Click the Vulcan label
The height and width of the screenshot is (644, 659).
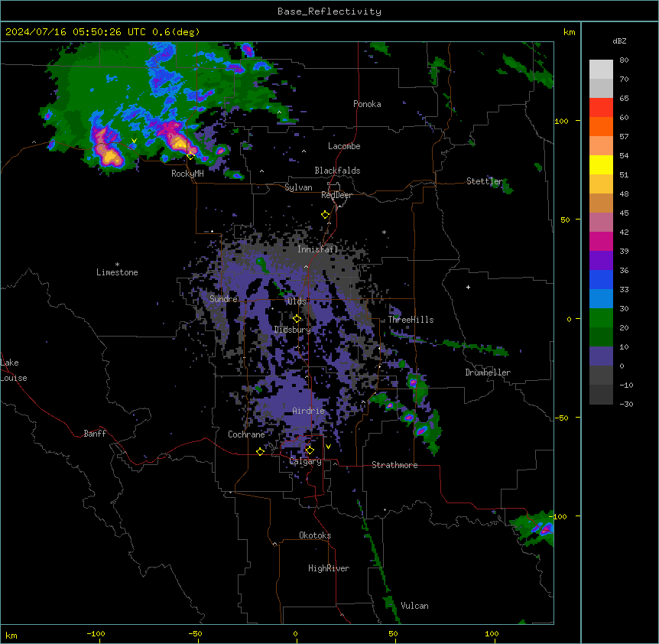pyautogui.click(x=414, y=606)
